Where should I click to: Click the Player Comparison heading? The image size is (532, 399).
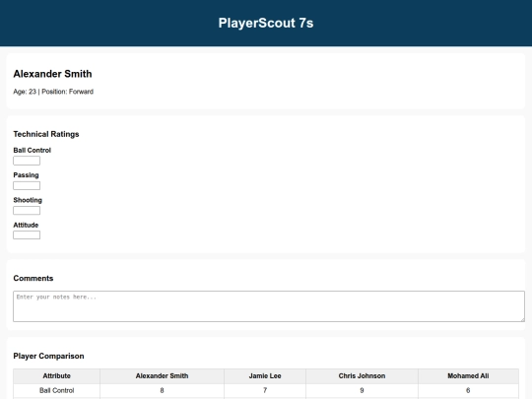coord(48,356)
